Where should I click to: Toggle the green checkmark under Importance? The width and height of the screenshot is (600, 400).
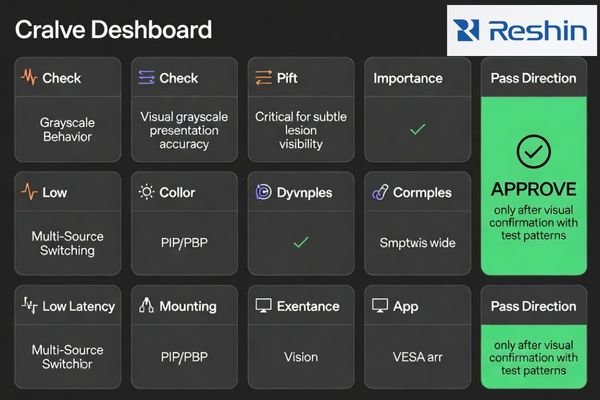point(417,129)
